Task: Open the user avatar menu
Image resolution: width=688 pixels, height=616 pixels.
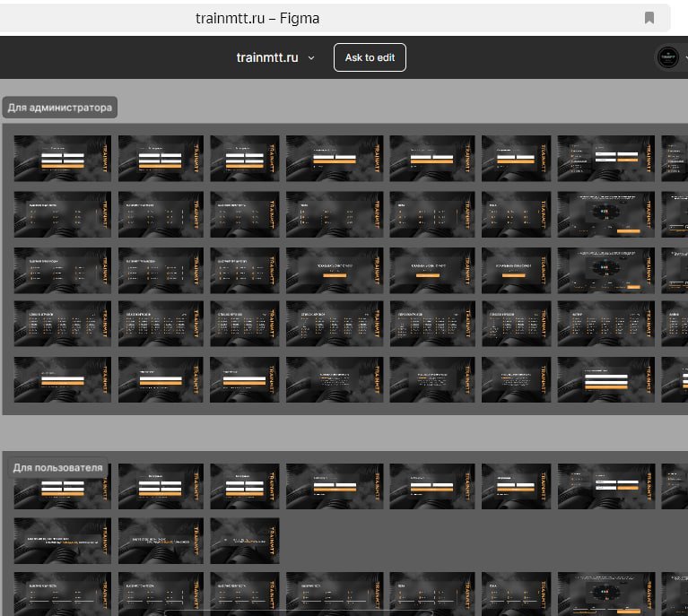Action: (667, 57)
